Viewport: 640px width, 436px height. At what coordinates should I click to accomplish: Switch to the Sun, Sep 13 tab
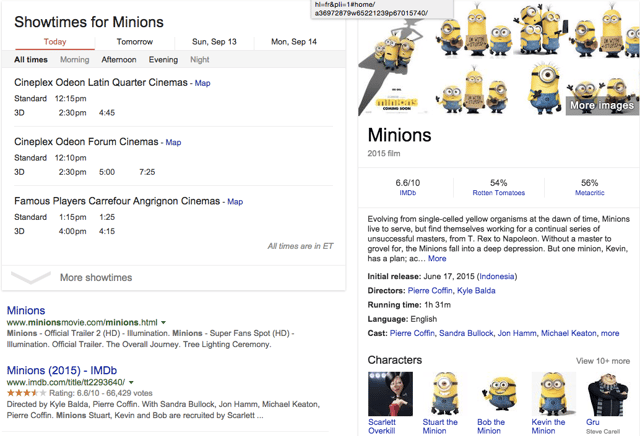215,42
